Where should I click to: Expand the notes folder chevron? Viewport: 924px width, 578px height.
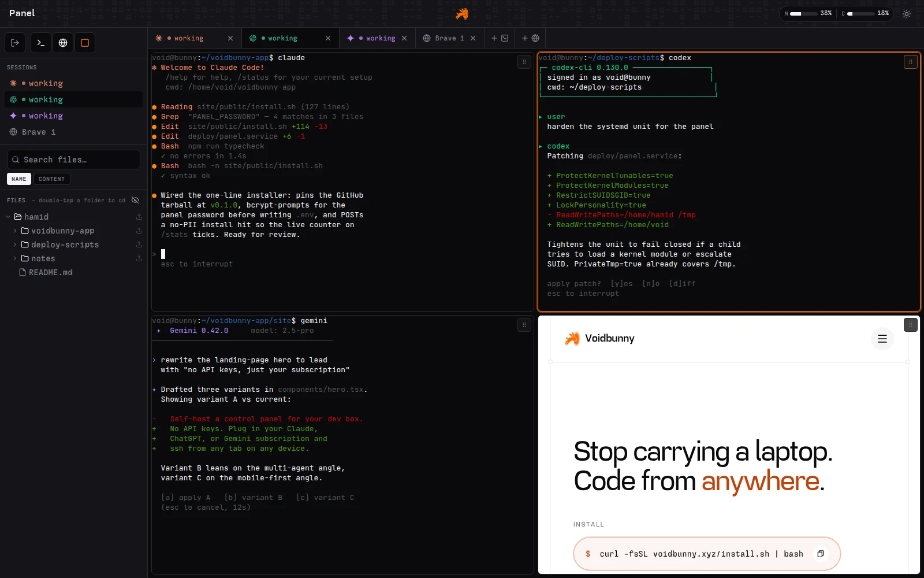15,258
